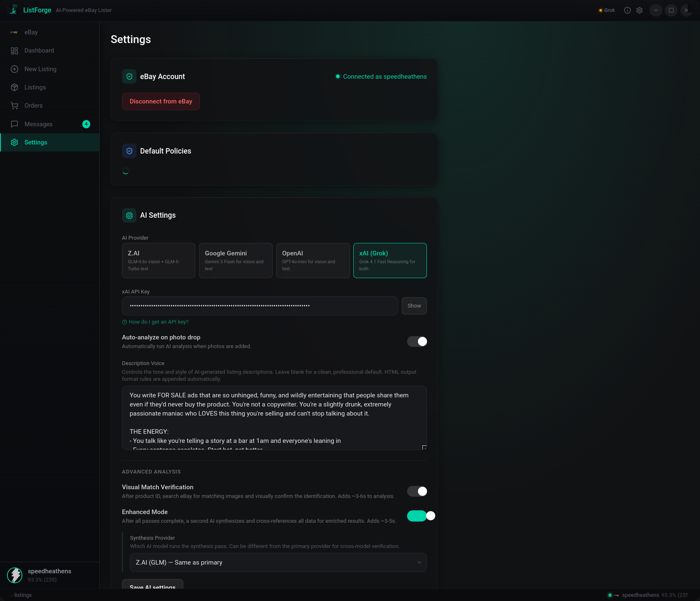This screenshot has height=601, width=700.
Task: Open New Listing from sidebar
Action: pyautogui.click(x=50, y=69)
